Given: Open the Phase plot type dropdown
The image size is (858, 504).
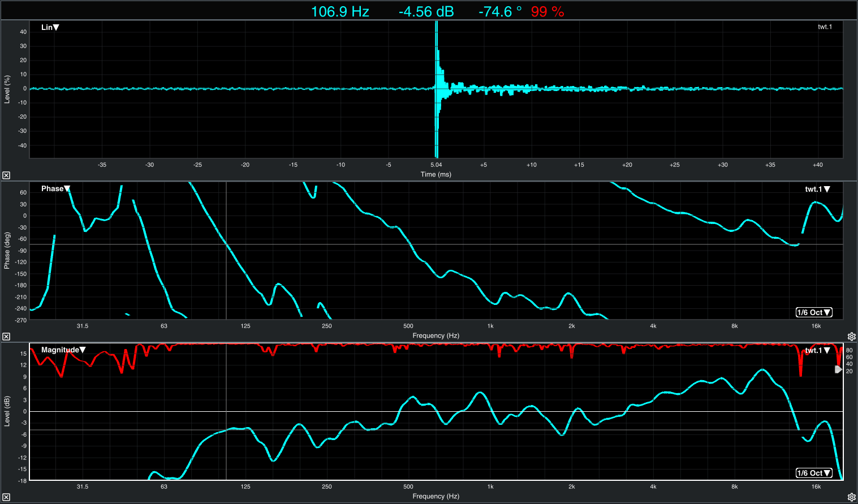Looking at the screenshot, I should [x=55, y=189].
